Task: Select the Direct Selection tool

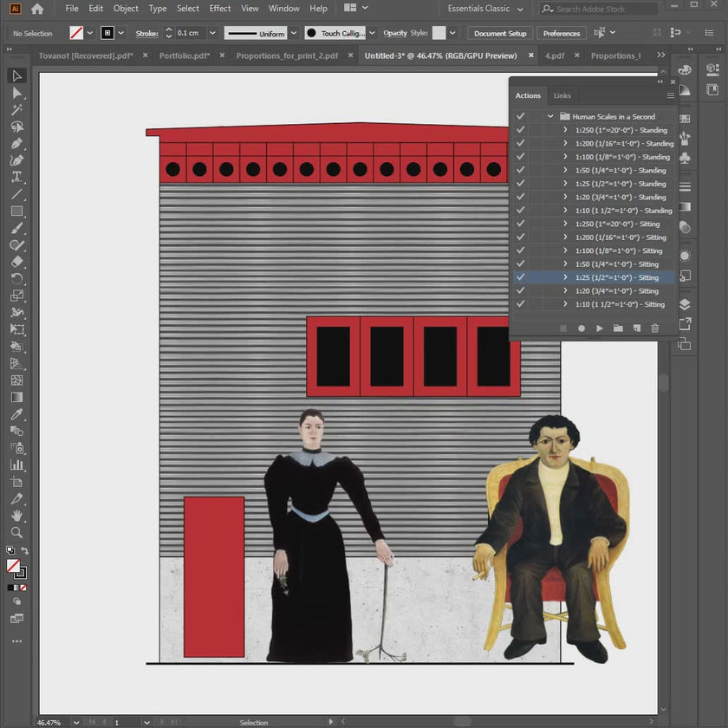Action: (16, 93)
